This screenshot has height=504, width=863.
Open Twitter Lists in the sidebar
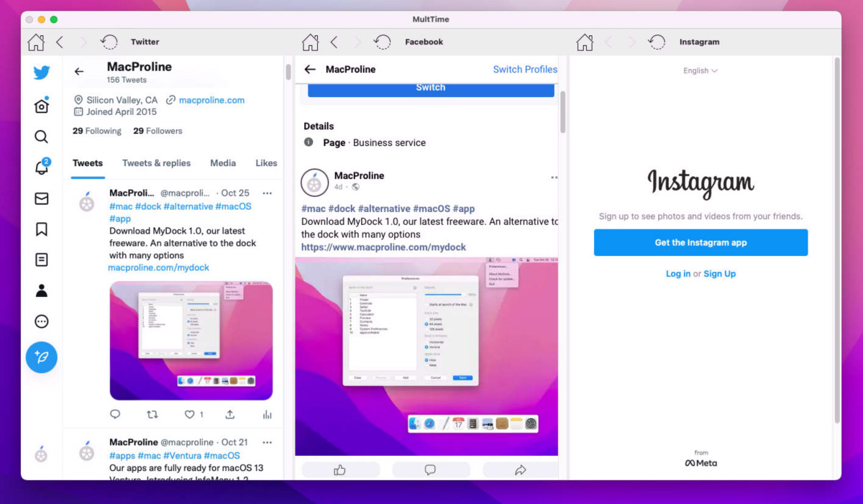point(42,260)
